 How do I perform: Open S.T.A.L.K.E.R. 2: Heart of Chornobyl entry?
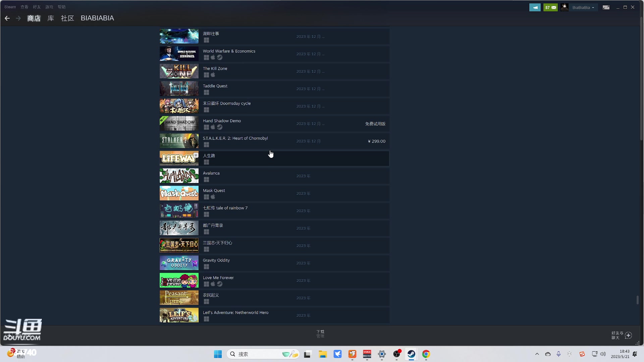pyautogui.click(x=235, y=138)
